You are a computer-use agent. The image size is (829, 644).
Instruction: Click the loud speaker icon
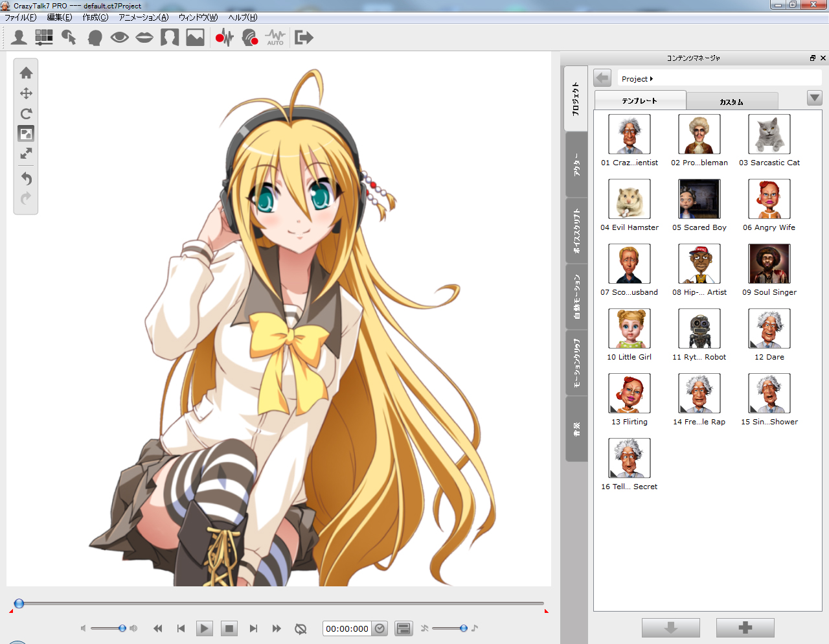[x=133, y=628]
